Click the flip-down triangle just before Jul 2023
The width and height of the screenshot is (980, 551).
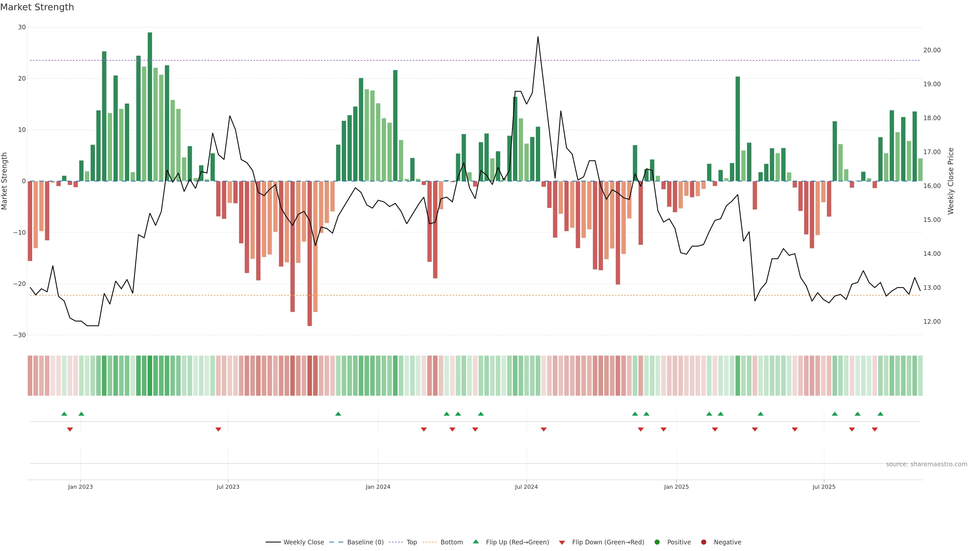coord(218,429)
